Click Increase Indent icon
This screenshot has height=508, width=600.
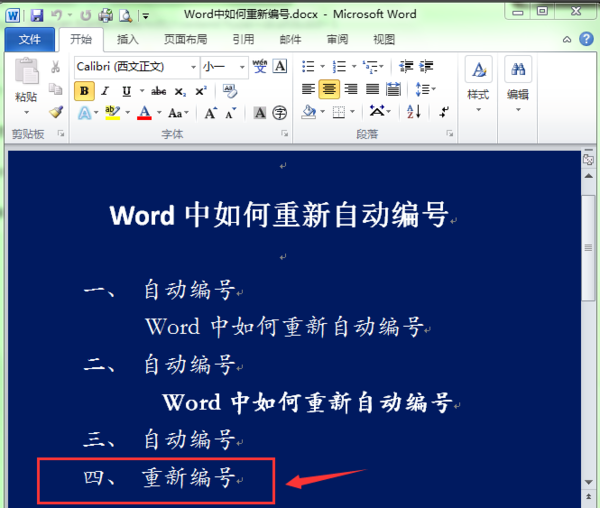click(426, 67)
